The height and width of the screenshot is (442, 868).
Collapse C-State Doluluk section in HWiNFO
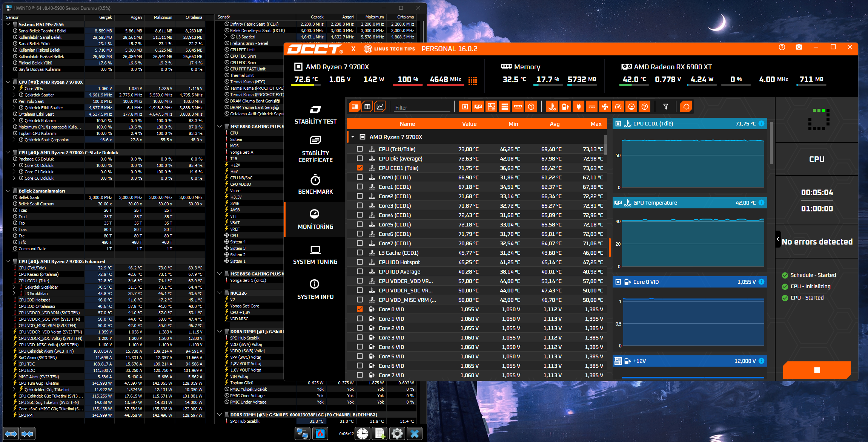8,153
